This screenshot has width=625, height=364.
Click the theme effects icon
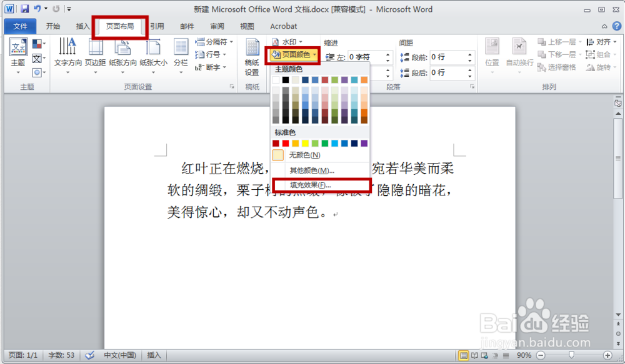37,72
